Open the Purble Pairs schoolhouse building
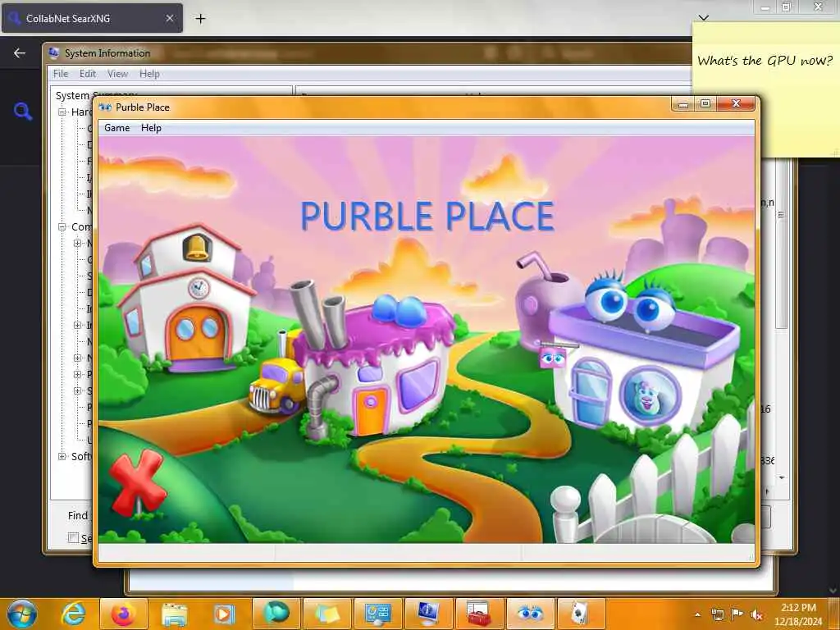This screenshot has height=630, width=840. 186,300
